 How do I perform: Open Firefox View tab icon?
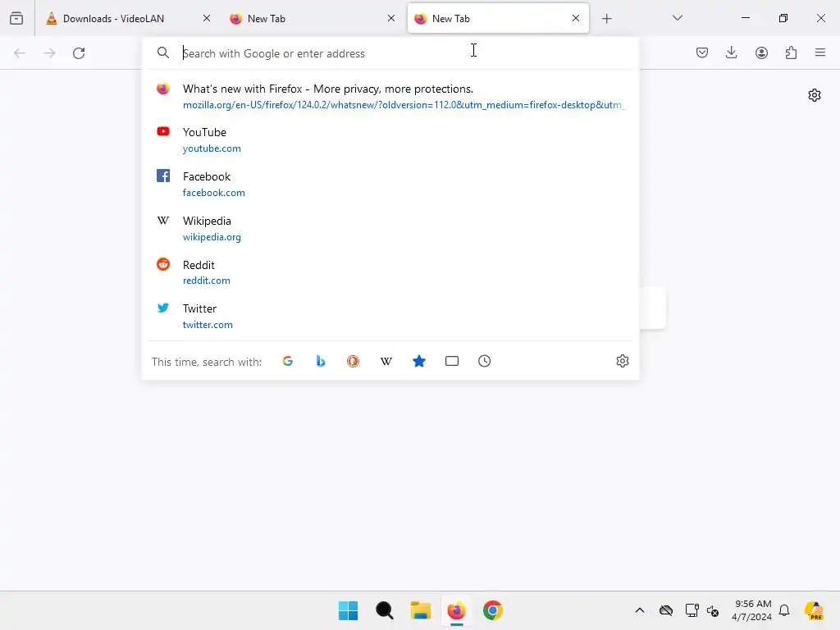tap(16, 18)
